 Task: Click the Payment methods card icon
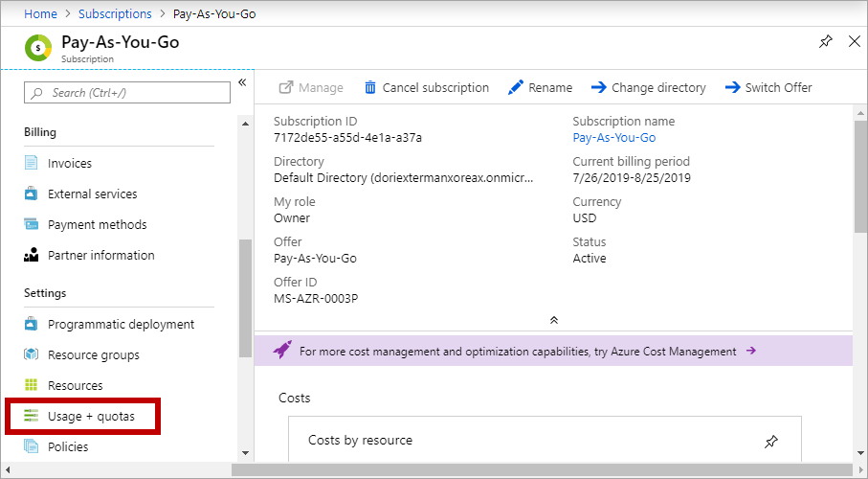[x=31, y=224]
